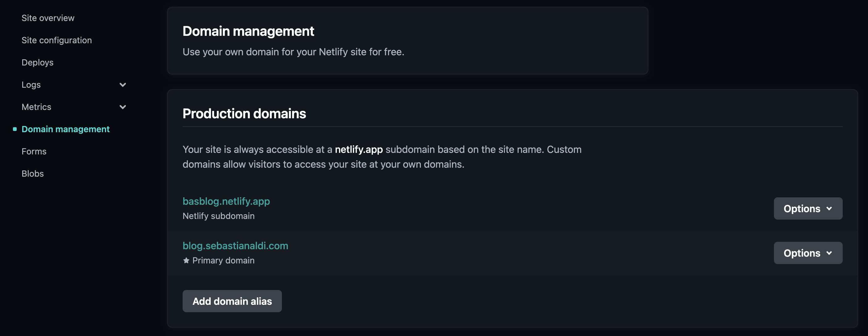Viewport: 868px width, 336px height.
Task: Select Site configuration in the sidebar
Action: click(57, 40)
